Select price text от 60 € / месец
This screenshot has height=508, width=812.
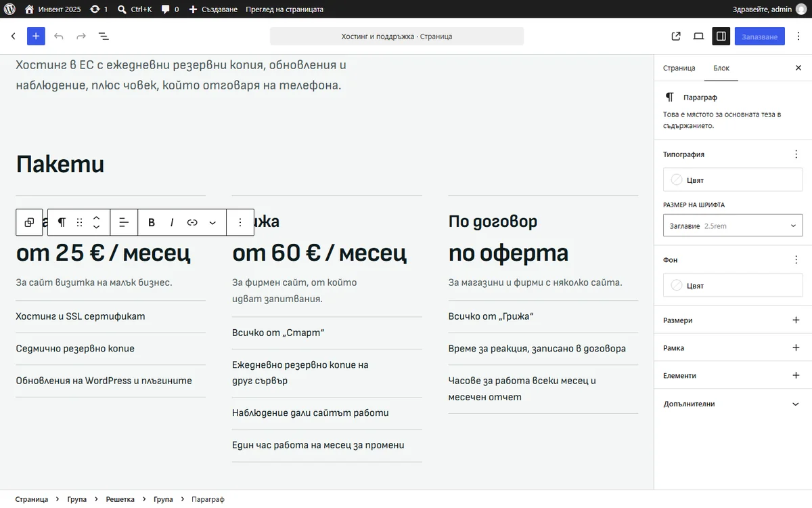pyautogui.click(x=319, y=253)
